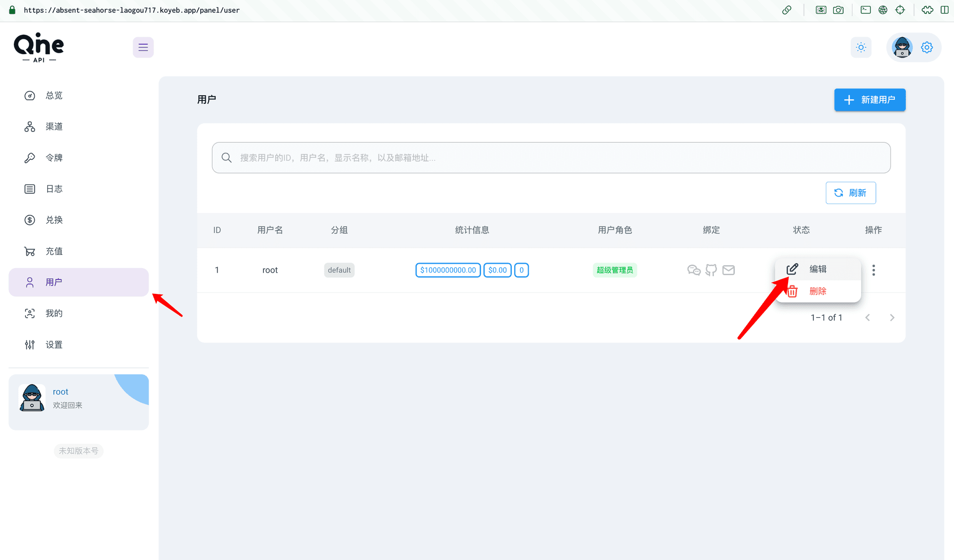This screenshot has height=560, width=954.
Task: Click the request count 0 badge
Action: (x=521, y=270)
